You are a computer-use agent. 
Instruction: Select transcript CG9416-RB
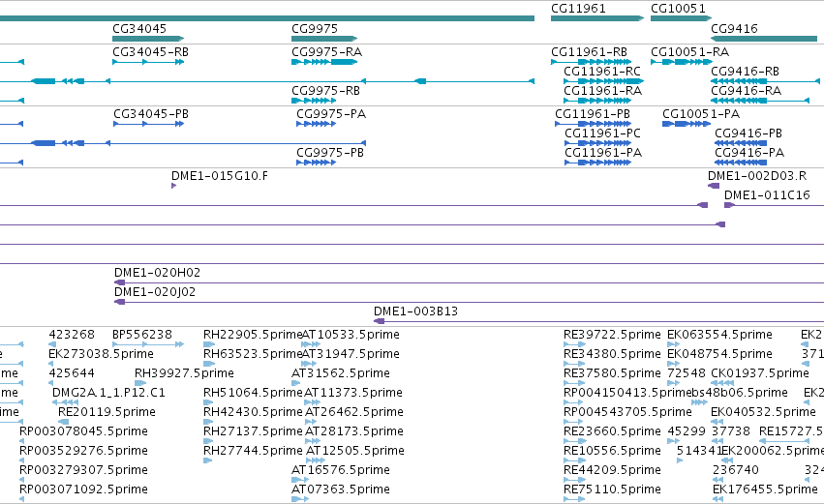pyautogui.click(x=746, y=72)
